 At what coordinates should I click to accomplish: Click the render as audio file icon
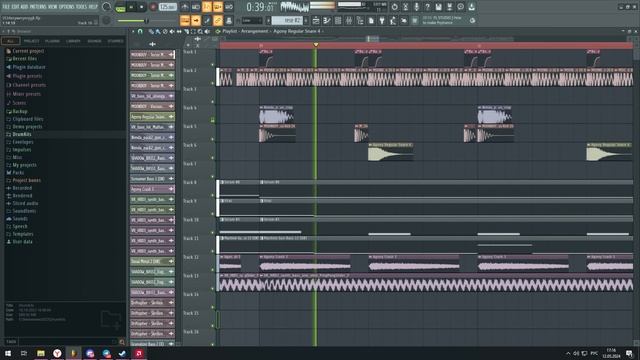point(449,7)
